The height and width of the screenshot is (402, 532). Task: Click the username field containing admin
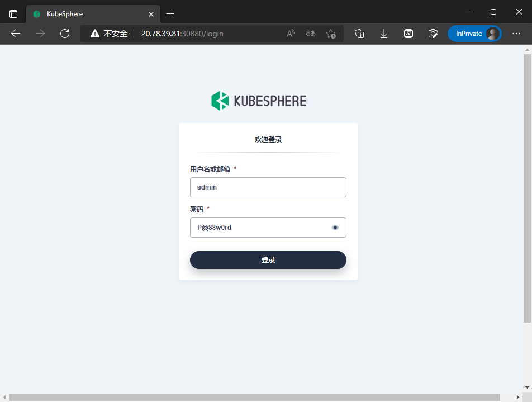point(268,187)
